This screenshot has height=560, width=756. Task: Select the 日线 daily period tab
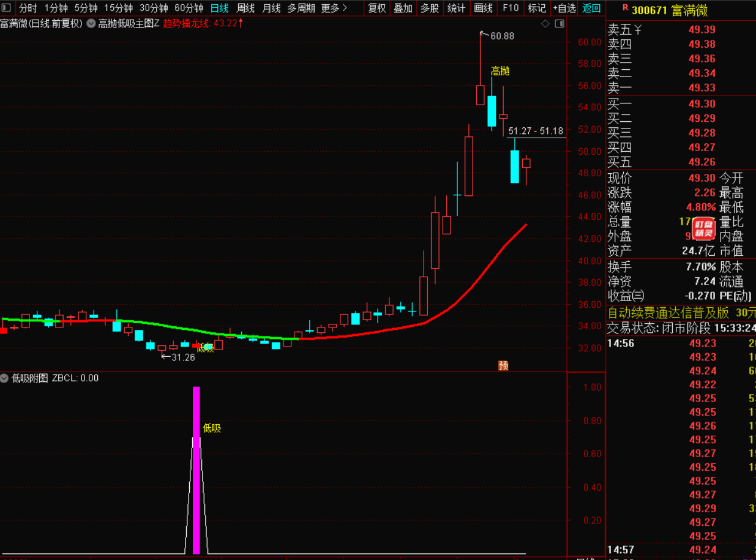point(219,9)
